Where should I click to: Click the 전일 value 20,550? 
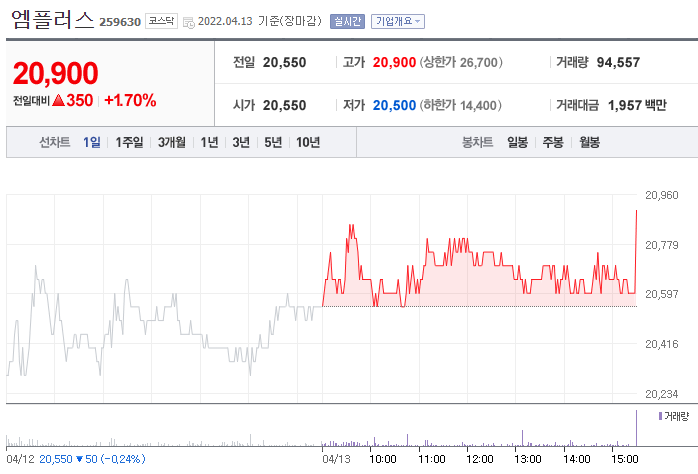coord(284,63)
